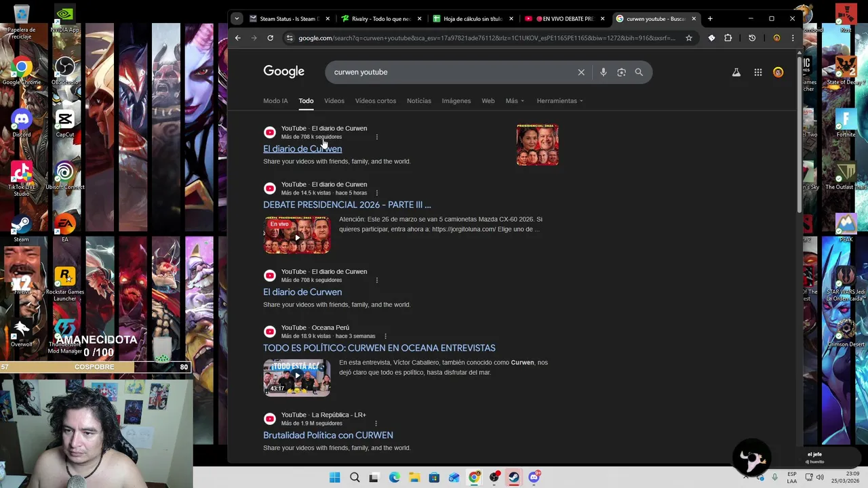Open Discord desktop shortcut
The height and width of the screenshot is (488, 868).
point(22,124)
